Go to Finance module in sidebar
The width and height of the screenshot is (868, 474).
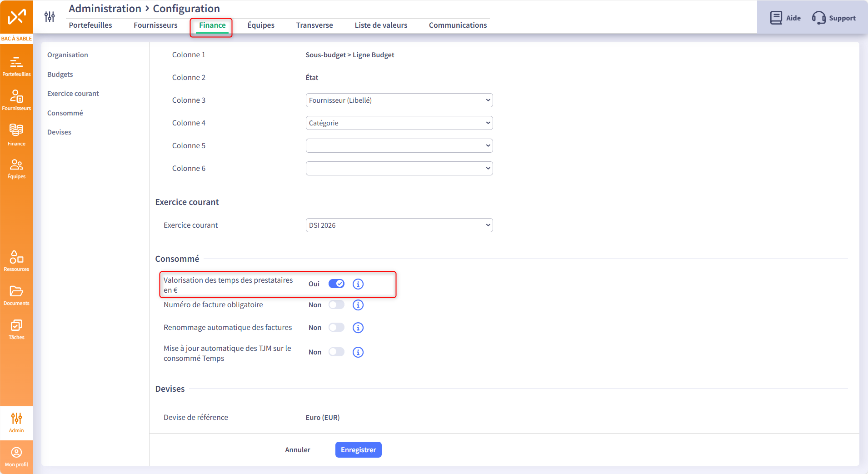tap(16, 135)
